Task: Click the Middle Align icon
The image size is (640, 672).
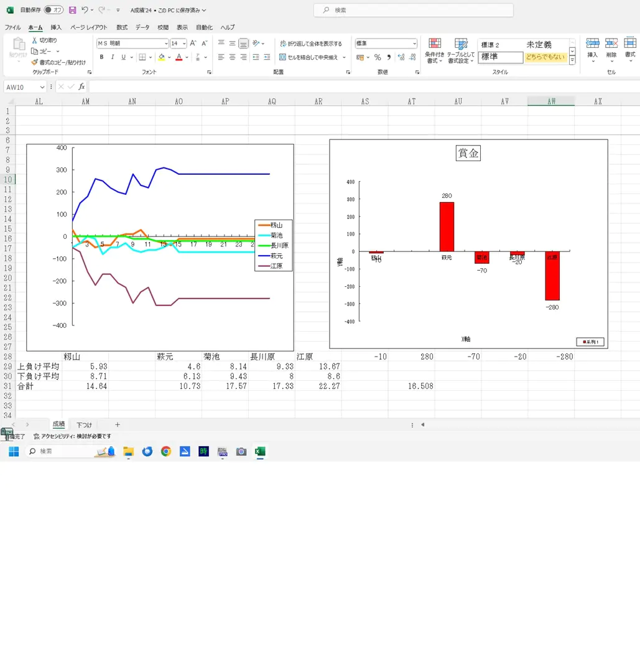Action: click(232, 43)
